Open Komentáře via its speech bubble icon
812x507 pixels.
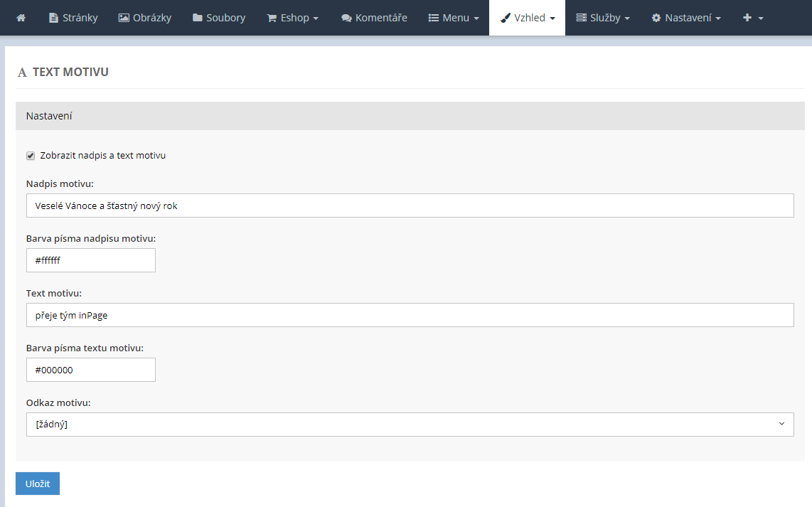(346, 18)
